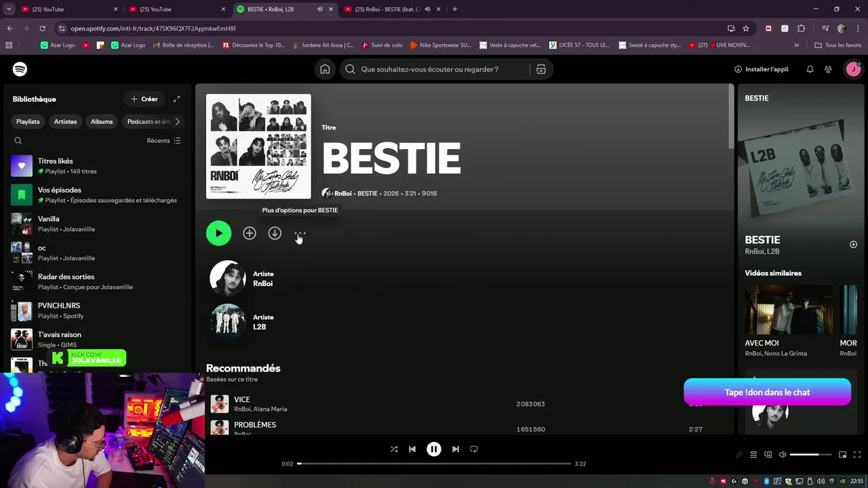Screen dimensions: 868x488
Task: Filter library by Podcasts
Action: pyautogui.click(x=148, y=122)
